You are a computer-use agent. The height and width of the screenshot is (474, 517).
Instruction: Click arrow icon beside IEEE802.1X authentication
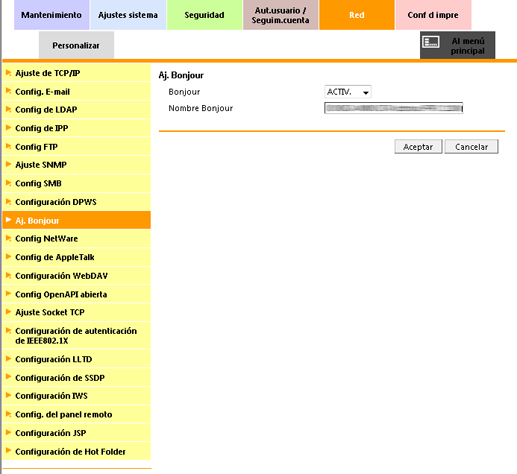pyautogui.click(x=9, y=330)
